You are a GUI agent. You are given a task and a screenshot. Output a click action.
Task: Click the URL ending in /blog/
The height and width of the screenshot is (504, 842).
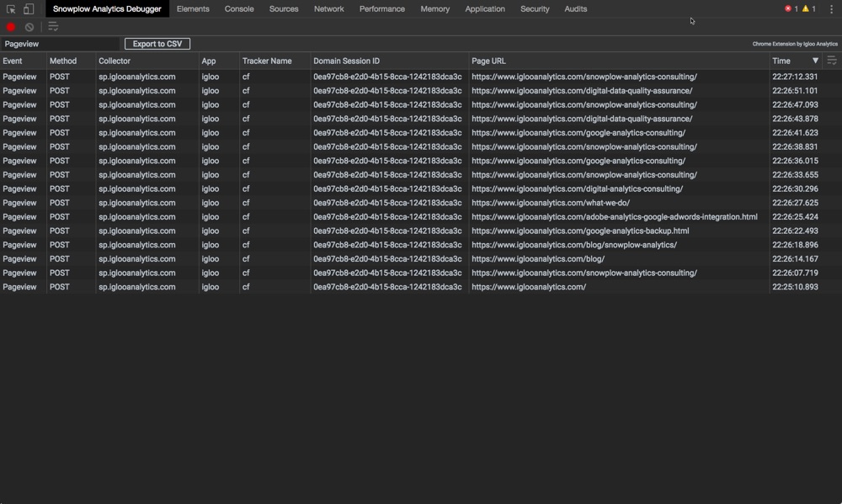[x=538, y=258]
